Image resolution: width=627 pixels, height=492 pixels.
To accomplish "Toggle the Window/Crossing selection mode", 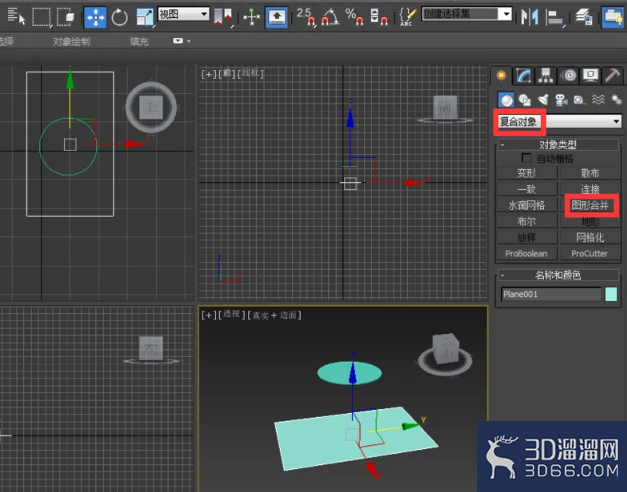I will (x=66, y=17).
